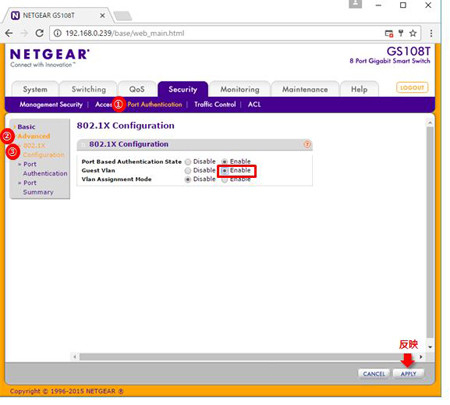Viewport: 450px width, 405px height.
Task: Open the Chrome three-dot menu
Action: pos(431,33)
